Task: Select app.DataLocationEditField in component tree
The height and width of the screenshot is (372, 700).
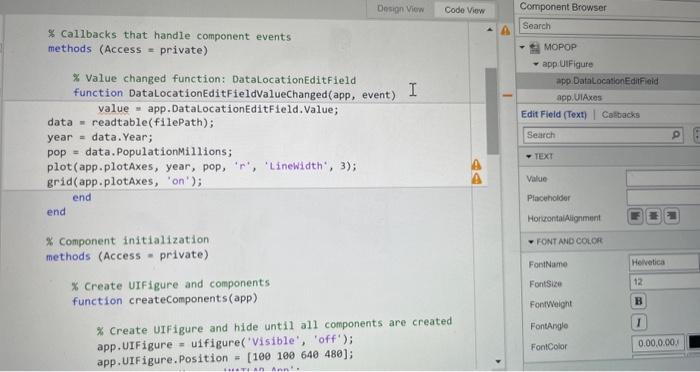Action: click(608, 81)
